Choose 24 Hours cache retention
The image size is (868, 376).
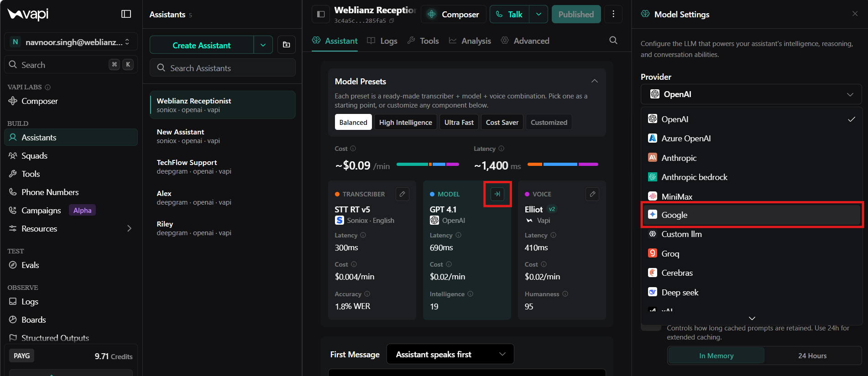(x=812, y=356)
